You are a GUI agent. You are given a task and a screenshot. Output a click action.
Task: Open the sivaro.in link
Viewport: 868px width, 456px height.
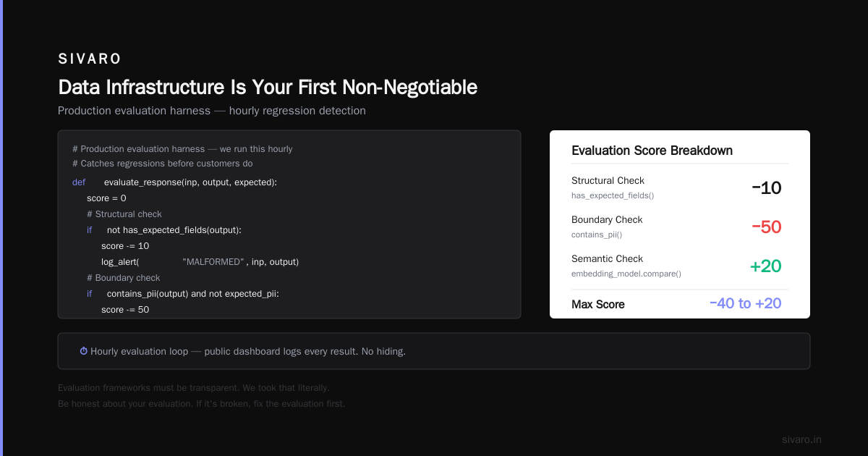801,439
